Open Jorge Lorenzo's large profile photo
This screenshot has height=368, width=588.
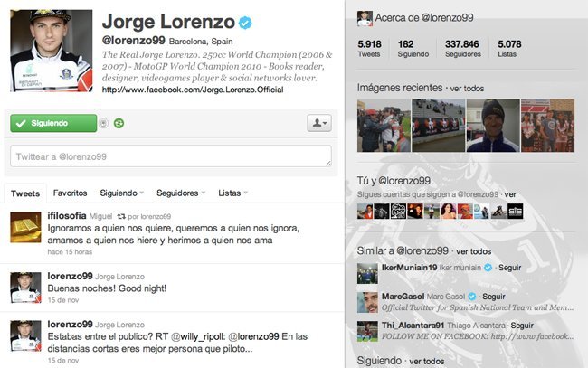coord(52,51)
